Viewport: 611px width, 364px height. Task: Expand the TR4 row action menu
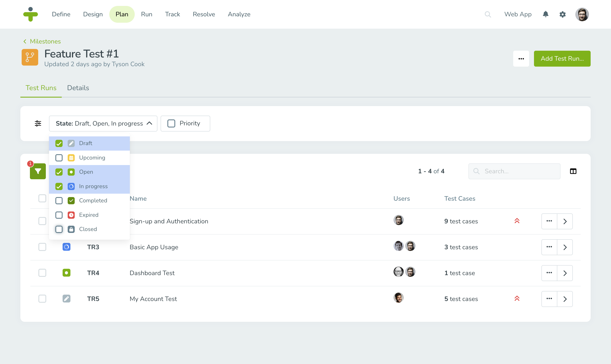pos(549,273)
